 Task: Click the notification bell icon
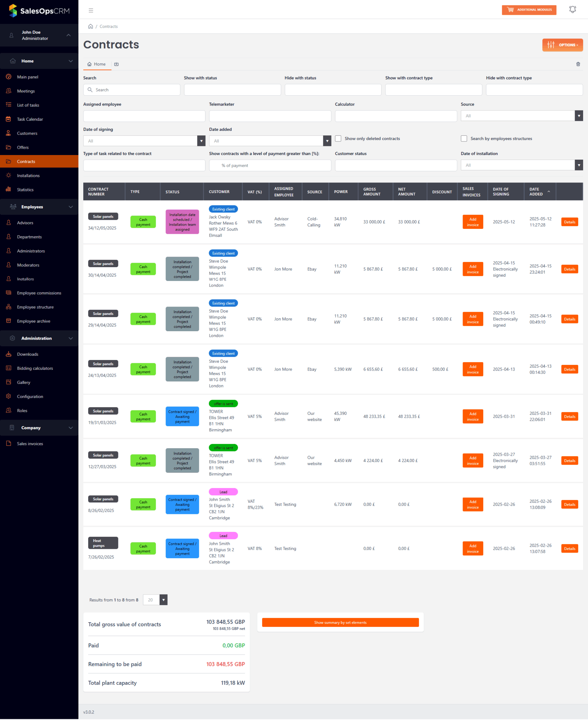click(572, 9)
